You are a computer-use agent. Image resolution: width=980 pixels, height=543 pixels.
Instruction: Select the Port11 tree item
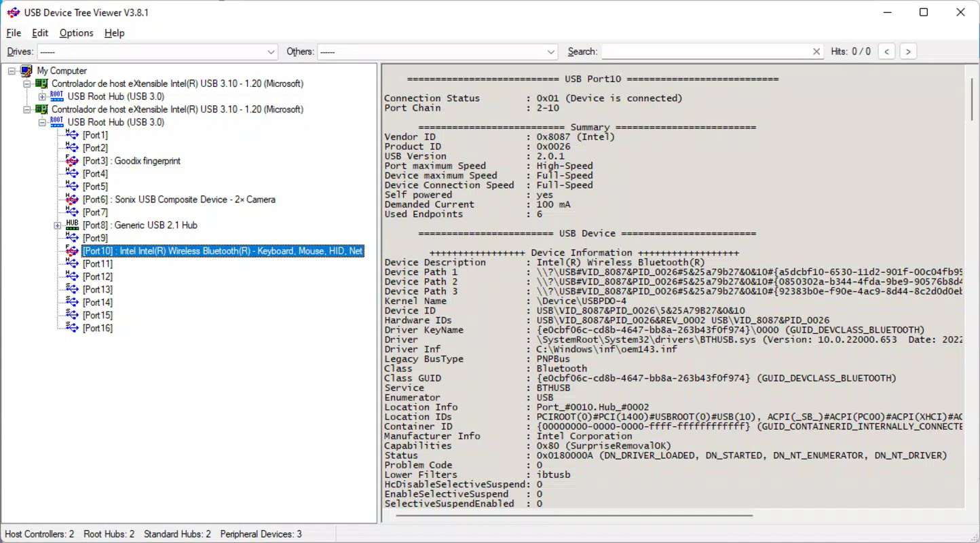(x=98, y=264)
